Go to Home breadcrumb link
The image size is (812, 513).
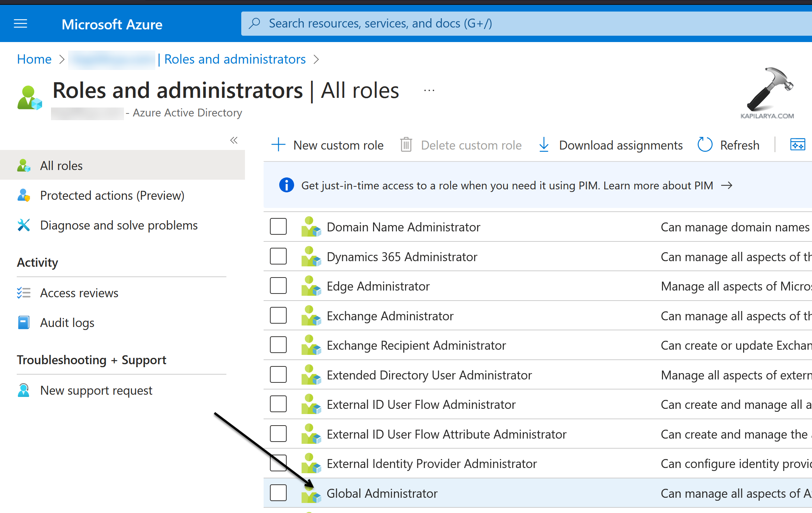[x=34, y=60]
